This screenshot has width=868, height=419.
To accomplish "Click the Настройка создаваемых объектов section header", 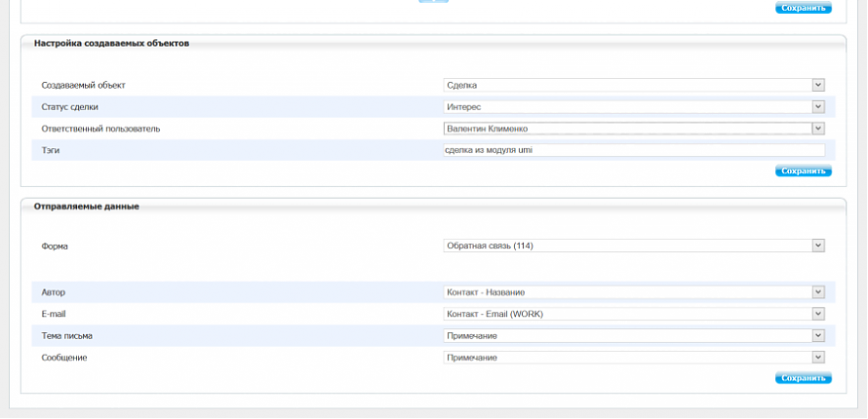I will (111, 44).
